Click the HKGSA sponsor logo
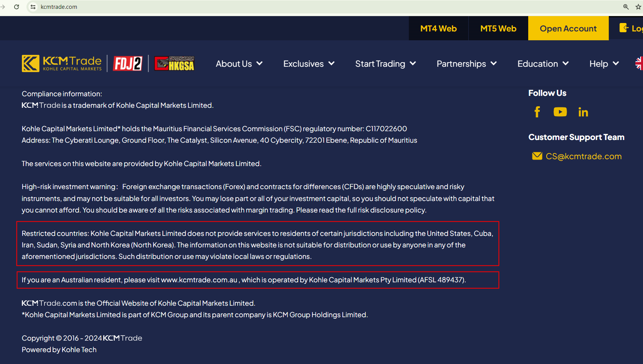This screenshot has width=643, height=364. click(174, 64)
